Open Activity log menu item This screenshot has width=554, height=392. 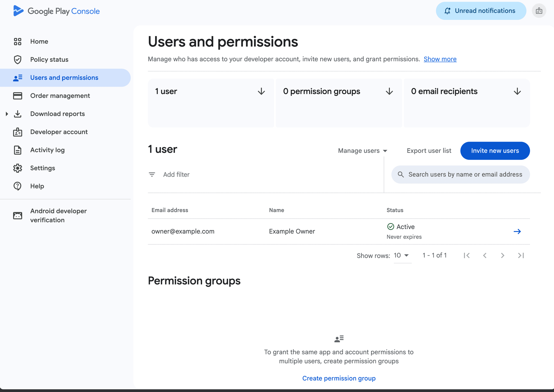coord(65,150)
